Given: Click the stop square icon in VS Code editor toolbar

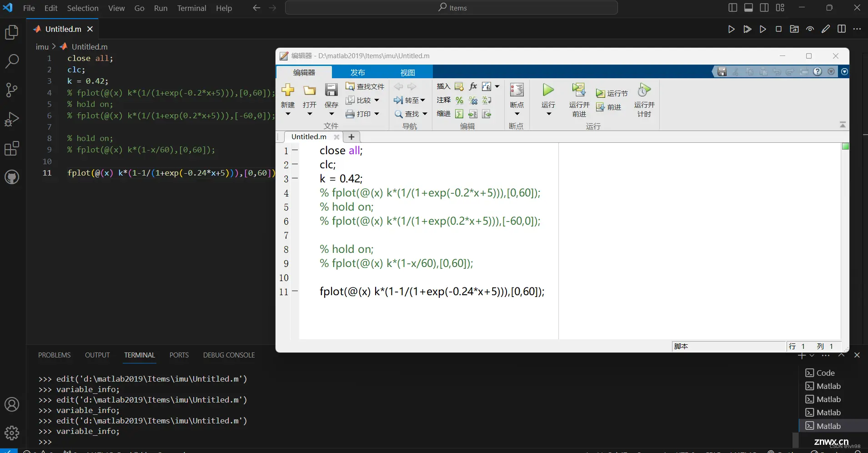Looking at the screenshot, I should tap(778, 29).
